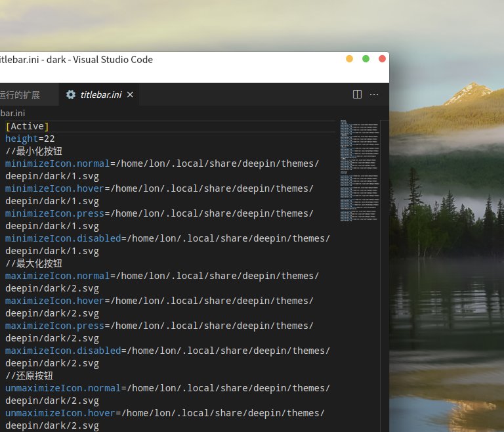The width and height of the screenshot is (504, 432).
Task: Click the minimizeIcon.press key
Action: (54, 213)
